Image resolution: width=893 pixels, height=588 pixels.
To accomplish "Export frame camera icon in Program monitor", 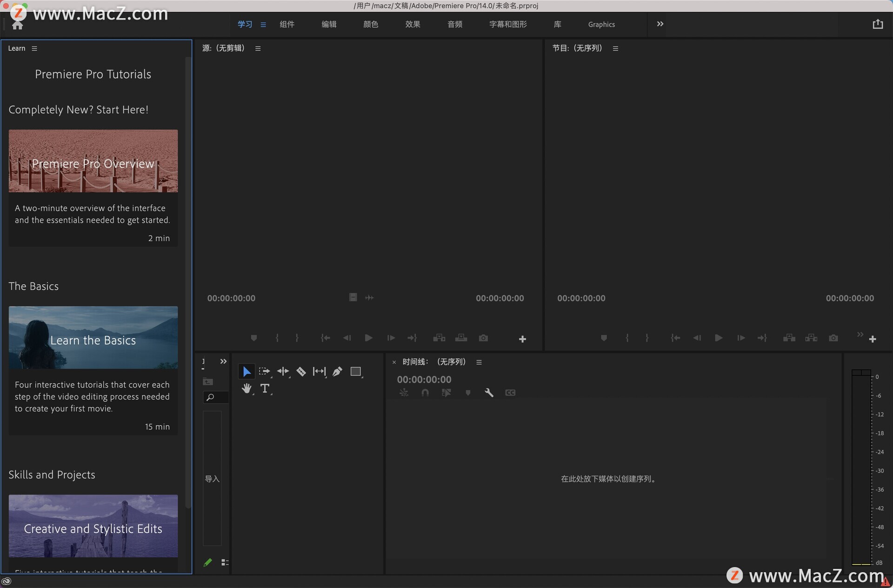I will tap(833, 338).
